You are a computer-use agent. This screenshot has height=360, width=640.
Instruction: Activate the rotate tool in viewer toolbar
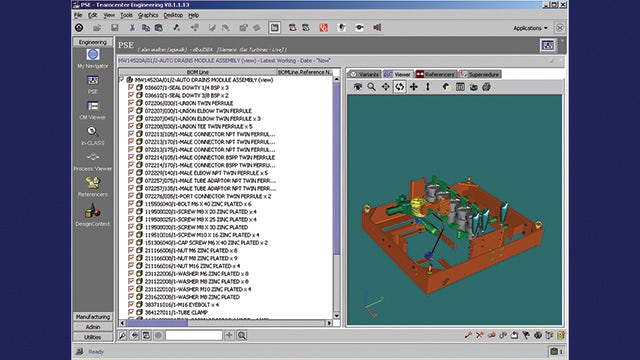click(400, 87)
